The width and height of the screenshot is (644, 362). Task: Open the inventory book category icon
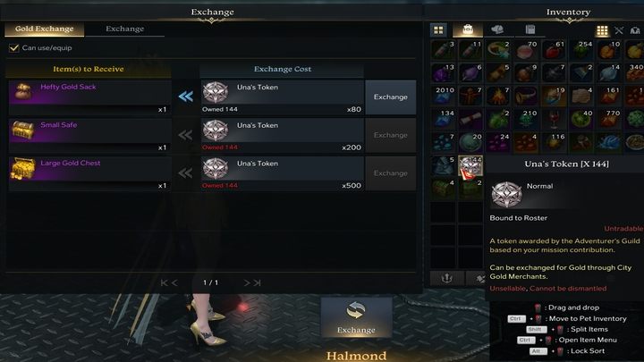[530, 29]
